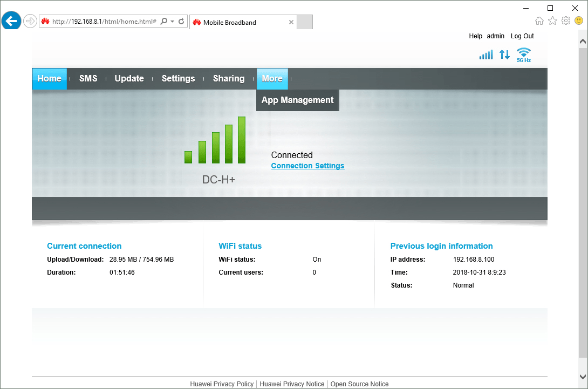Open the Connection Settings link
588x389 pixels.
307,166
